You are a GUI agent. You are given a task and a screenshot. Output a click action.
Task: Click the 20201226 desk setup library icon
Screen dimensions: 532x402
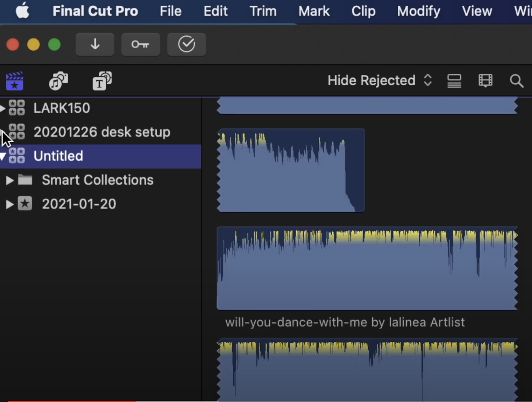pos(17,132)
